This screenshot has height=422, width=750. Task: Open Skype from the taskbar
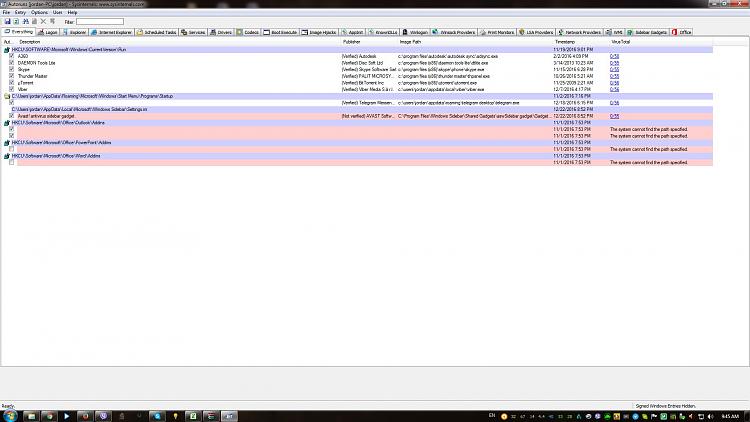coord(157,416)
